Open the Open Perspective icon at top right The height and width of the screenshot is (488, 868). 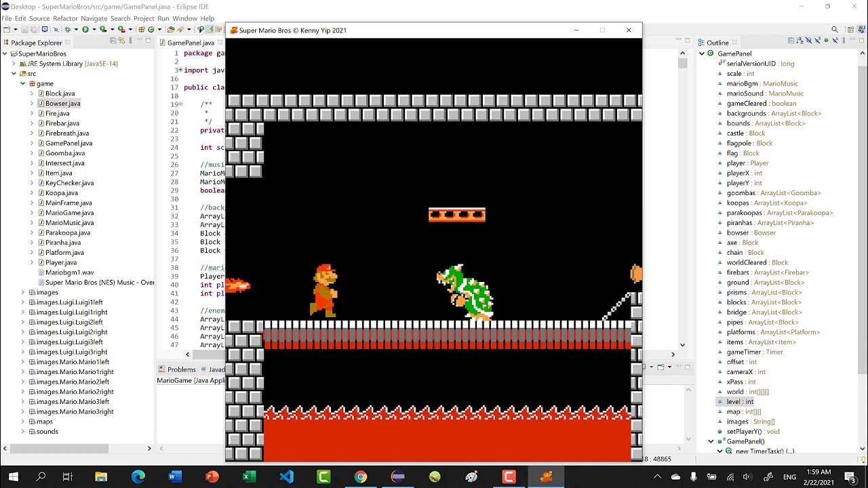point(851,30)
